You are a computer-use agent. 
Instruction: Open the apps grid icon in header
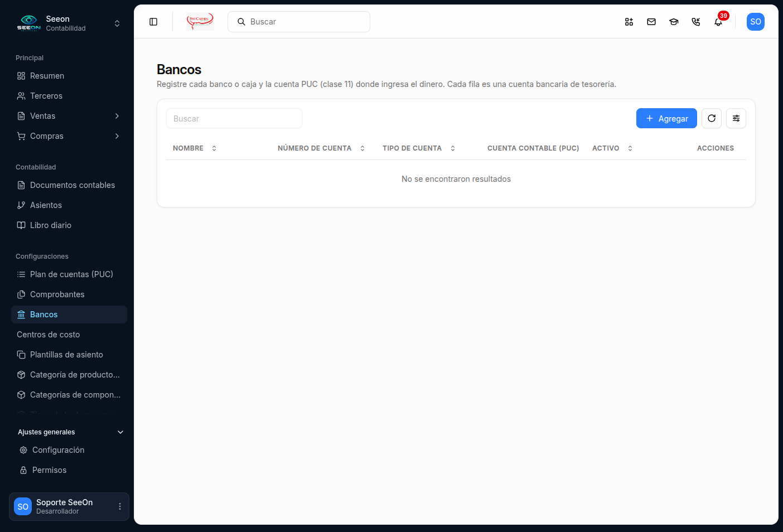coord(629,22)
